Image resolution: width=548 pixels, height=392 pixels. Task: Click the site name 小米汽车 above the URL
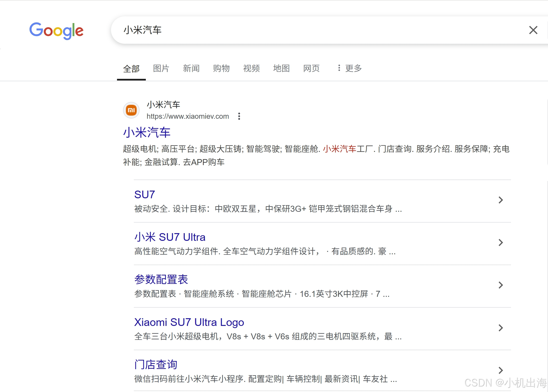163,105
